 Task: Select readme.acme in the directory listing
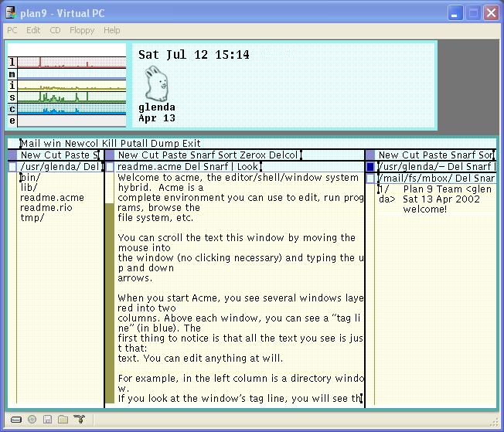pyautogui.click(x=52, y=197)
